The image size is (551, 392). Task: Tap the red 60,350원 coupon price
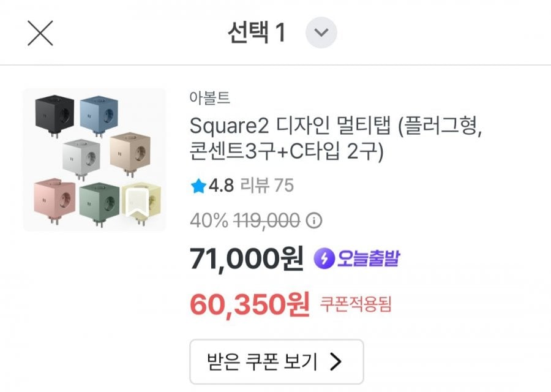click(x=249, y=304)
